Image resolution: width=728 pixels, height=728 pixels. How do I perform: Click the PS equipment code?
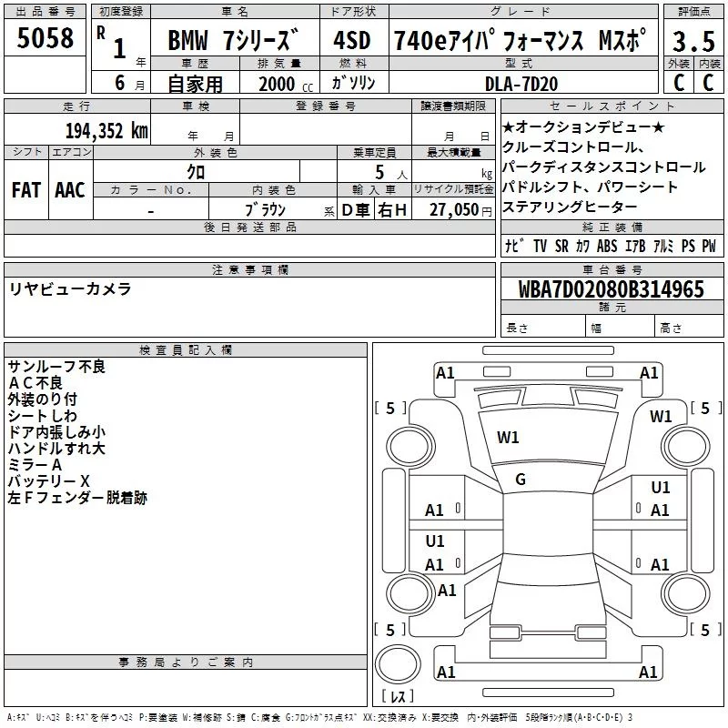[688, 246]
